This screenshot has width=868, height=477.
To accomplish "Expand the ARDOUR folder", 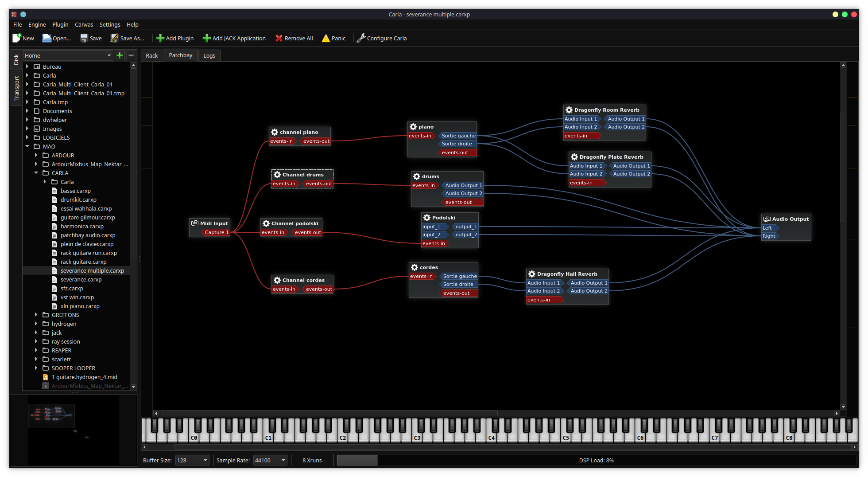I will 36,155.
